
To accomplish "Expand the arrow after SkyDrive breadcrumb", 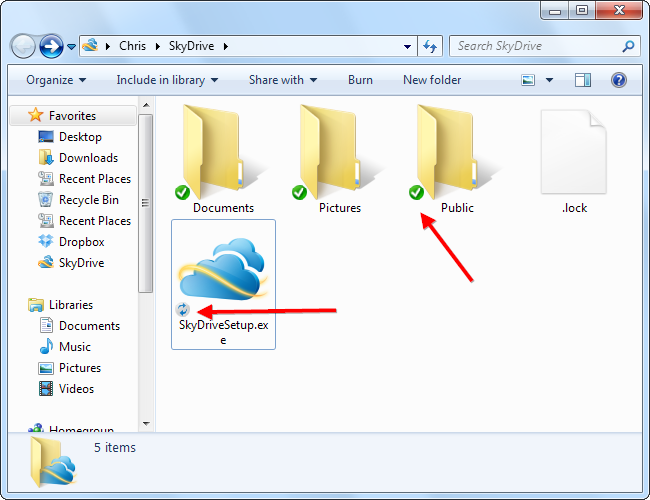I will tap(226, 46).
